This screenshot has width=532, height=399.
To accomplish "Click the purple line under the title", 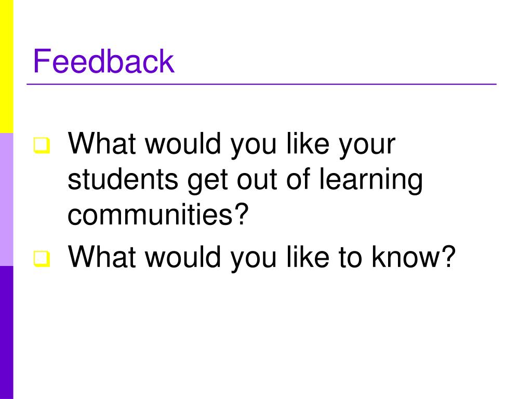I will (x=262, y=84).
